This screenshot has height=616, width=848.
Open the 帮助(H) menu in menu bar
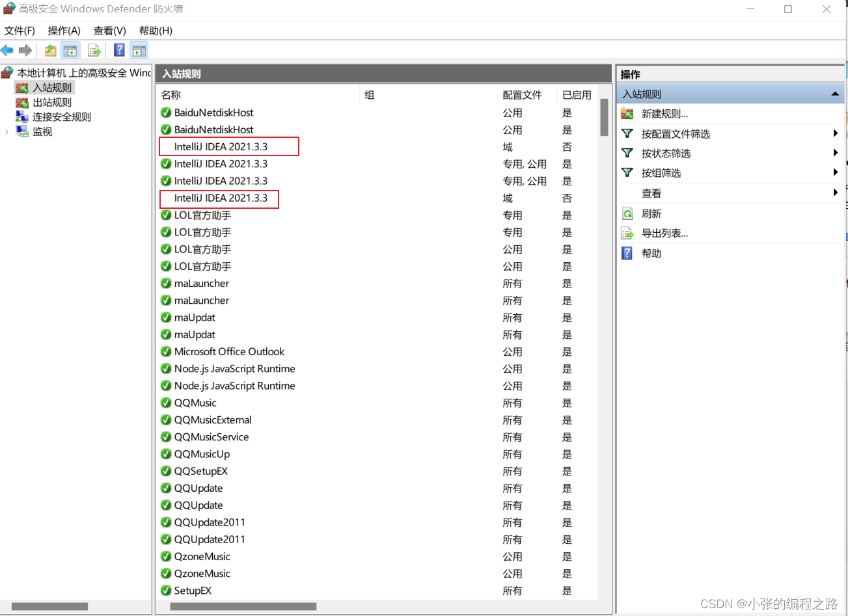pos(156,31)
